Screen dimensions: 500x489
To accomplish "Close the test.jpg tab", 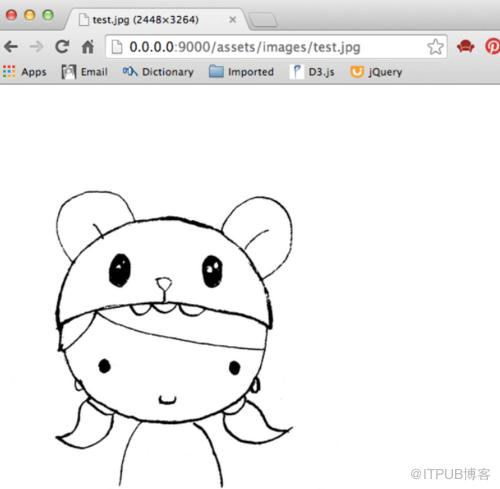I will (233, 20).
